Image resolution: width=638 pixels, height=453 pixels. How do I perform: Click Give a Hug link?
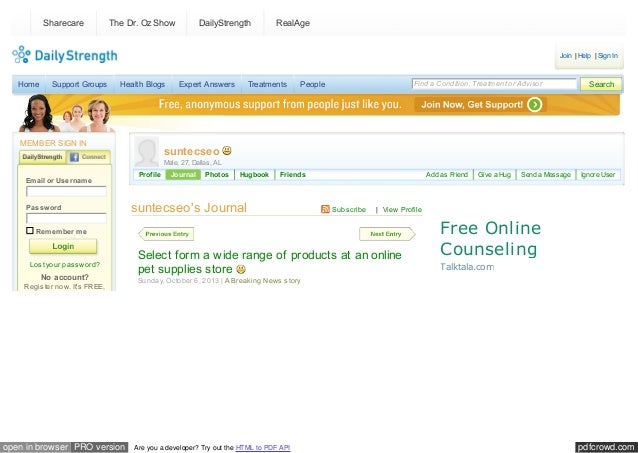point(494,175)
